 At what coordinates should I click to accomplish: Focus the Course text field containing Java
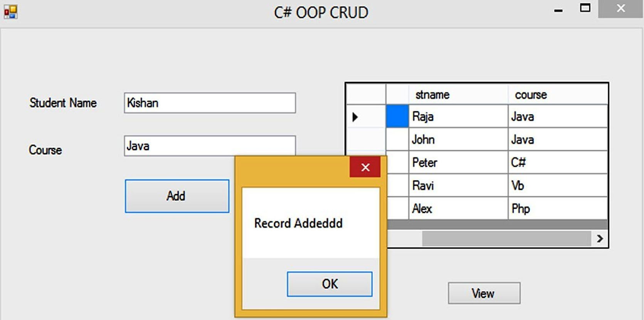tap(210, 146)
